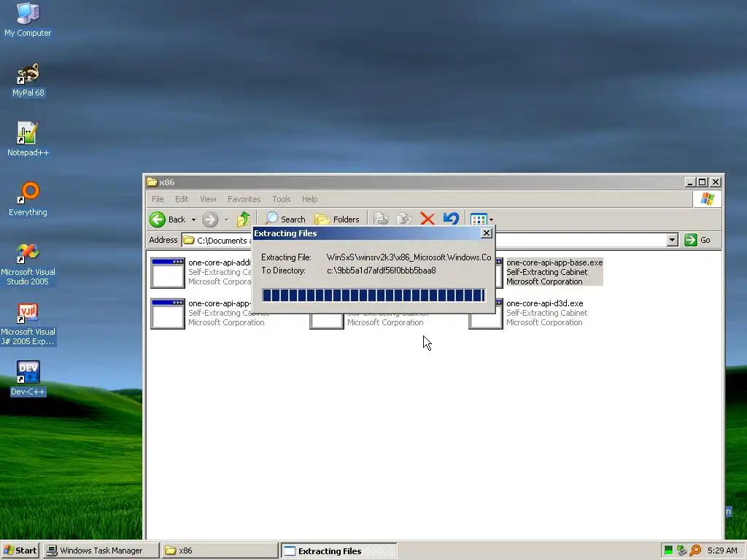Open the Back button history dropdown

(193, 219)
